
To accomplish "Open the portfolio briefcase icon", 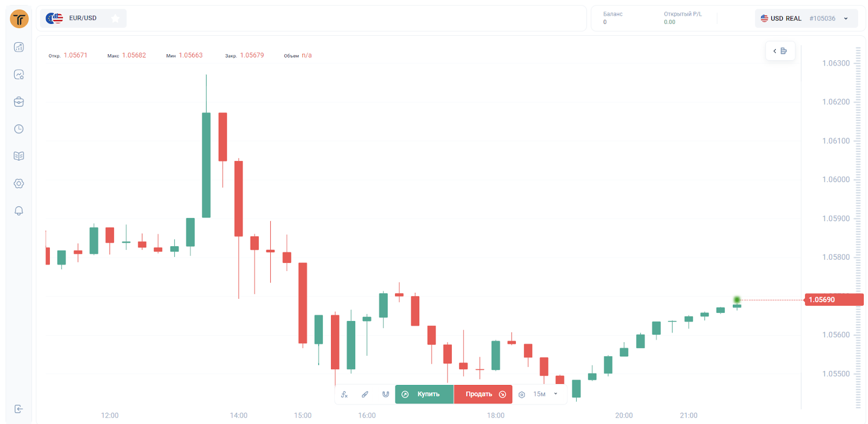I will pyautogui.click(x=19, y=102).
